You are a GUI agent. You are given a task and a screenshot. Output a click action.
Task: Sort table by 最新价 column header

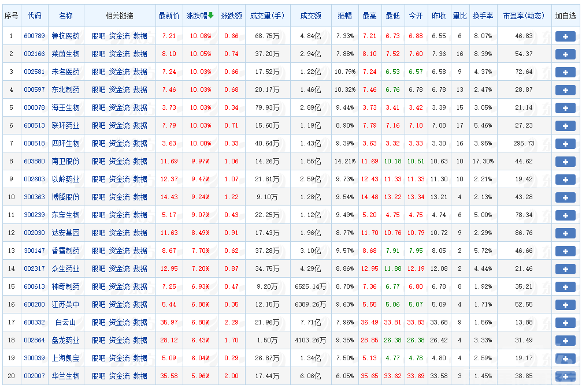pyautogui.click(x=169, y=16)
